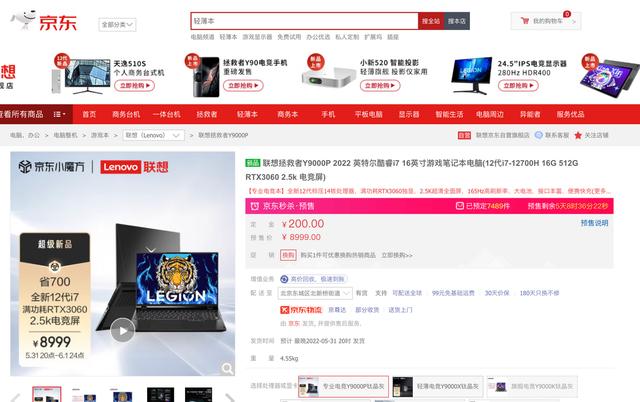Open the 预售说明 link
640x402 pixels.
pyautogui.click(x=594, y=223)
